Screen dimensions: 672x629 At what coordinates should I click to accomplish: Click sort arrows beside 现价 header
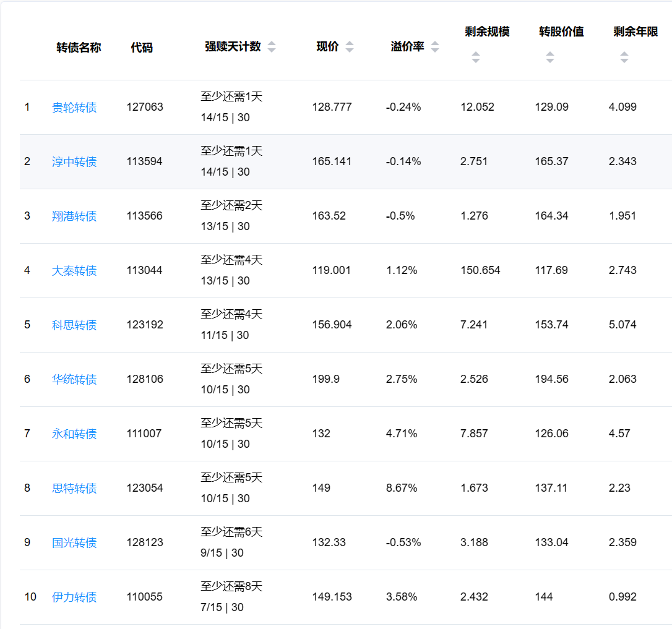click(x=350, y=47)
